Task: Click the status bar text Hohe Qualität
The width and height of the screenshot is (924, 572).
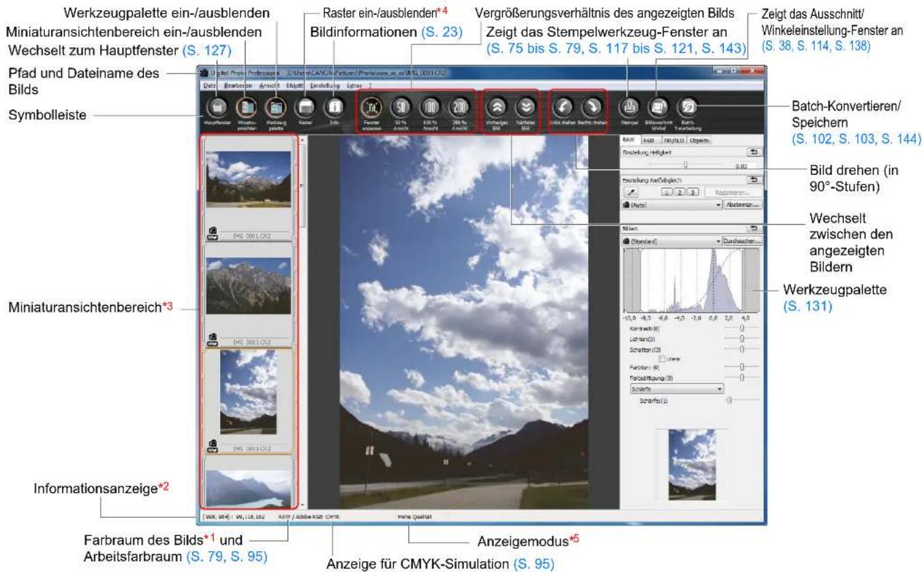Action: 415,517
